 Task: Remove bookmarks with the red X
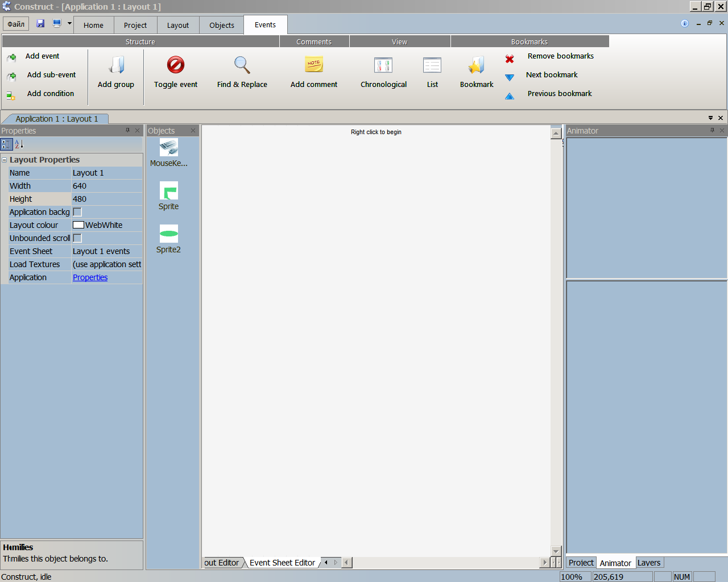tap(510, 59)
